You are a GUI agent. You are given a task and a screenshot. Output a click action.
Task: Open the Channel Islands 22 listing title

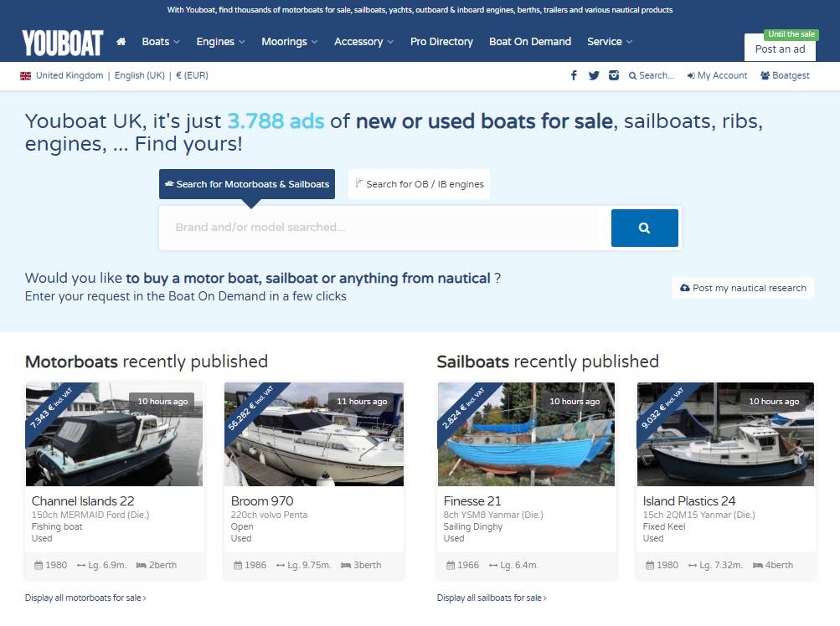[83, 501]
